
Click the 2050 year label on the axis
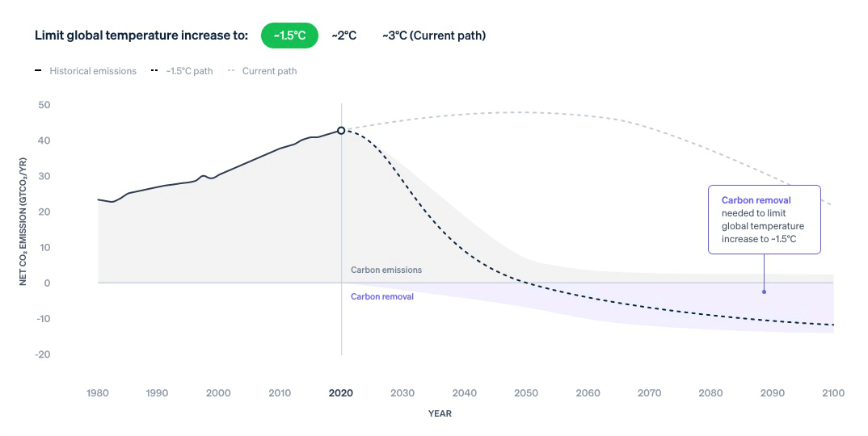click(x=526, y=393)
